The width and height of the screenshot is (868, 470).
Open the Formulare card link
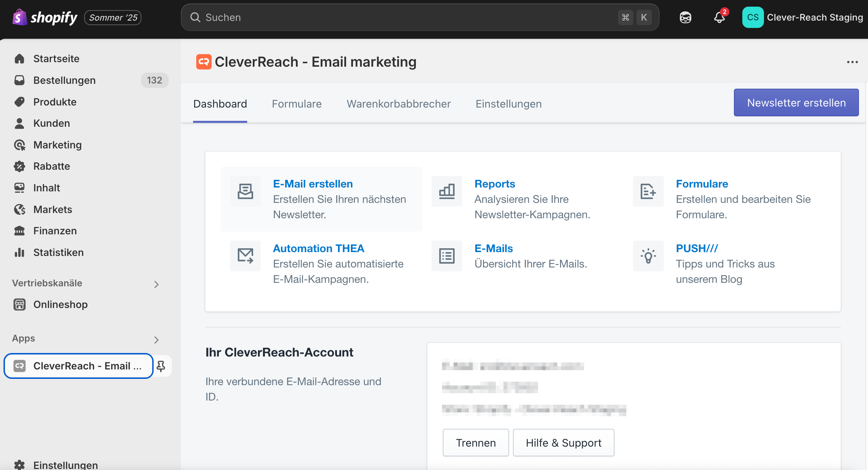point(702,184)
